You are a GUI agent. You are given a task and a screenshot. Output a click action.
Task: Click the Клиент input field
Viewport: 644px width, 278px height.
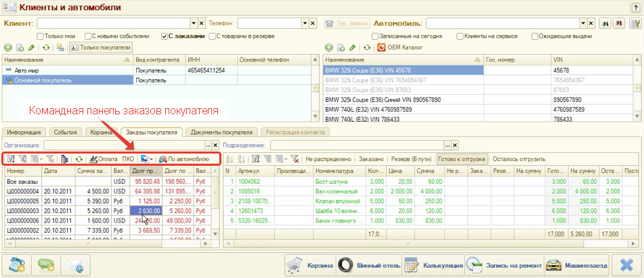pyautogui.click(x=113, y=24)
